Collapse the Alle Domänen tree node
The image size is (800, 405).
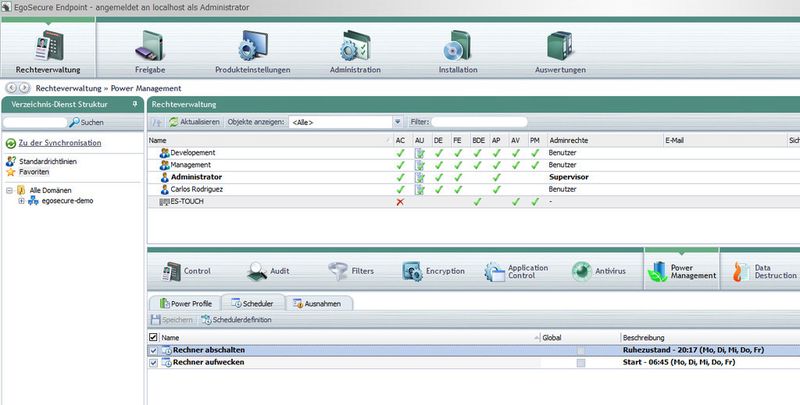[9, 190]
